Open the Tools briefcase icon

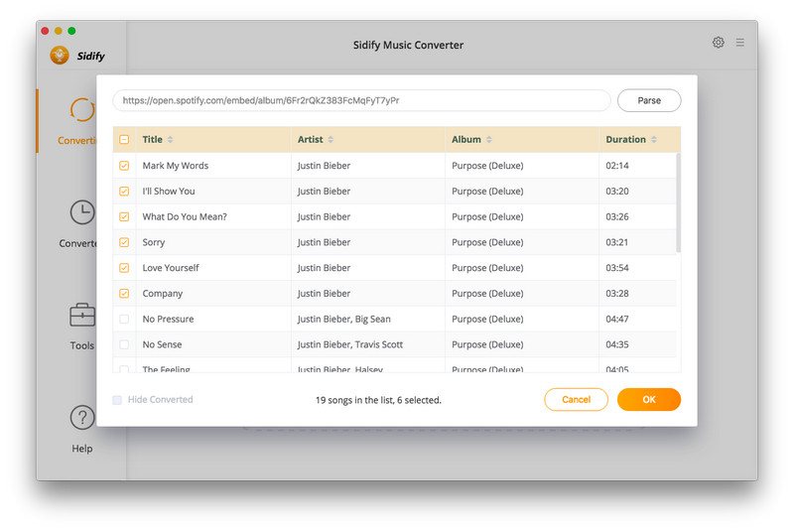click(x=82, y=315)
